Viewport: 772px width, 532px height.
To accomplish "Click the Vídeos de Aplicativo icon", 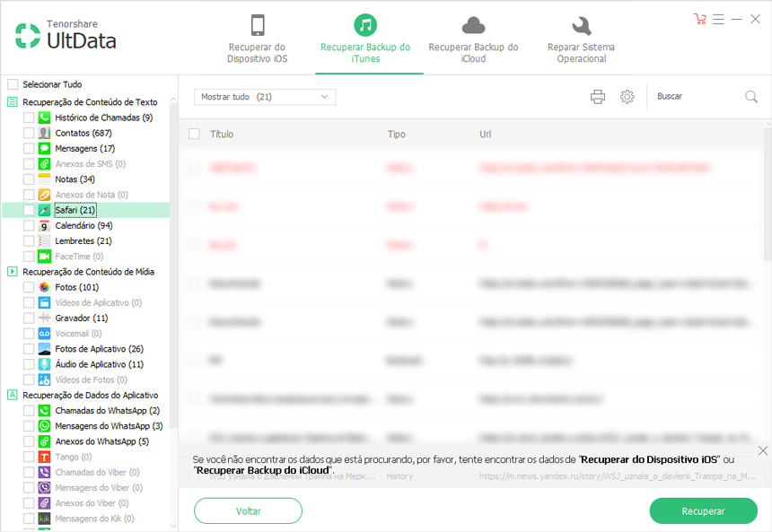I will pos(44,302).
